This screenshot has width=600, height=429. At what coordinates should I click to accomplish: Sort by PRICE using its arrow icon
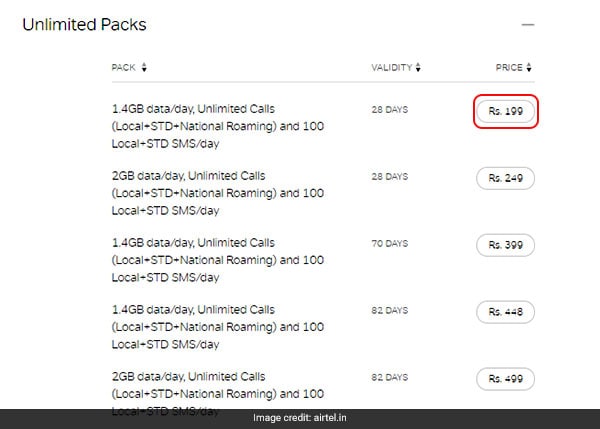[529, 68]
